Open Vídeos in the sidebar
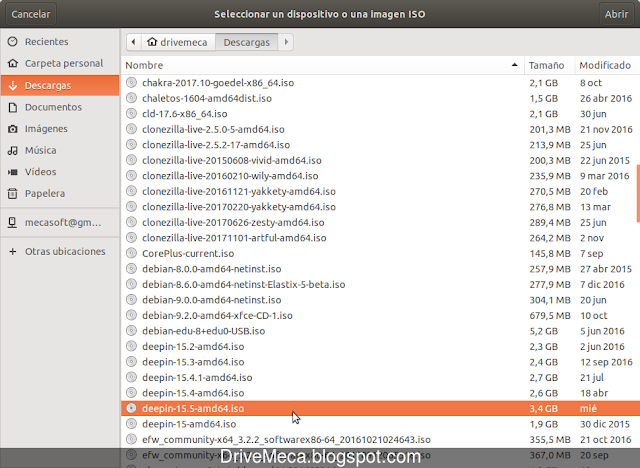The width and height of the screenshot is (640, 468). (x=60, y=172)
